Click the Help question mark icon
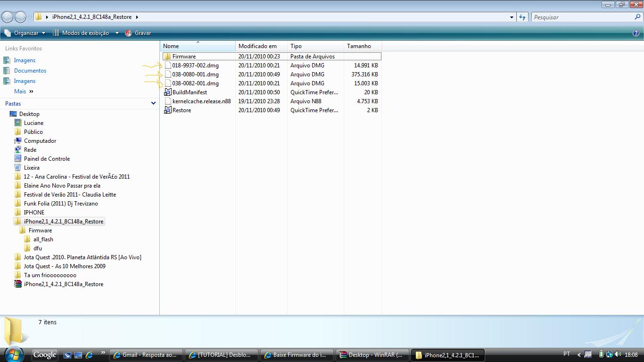Image resolution: width=644 pixels, height=362 pixels. click(636, 33)
